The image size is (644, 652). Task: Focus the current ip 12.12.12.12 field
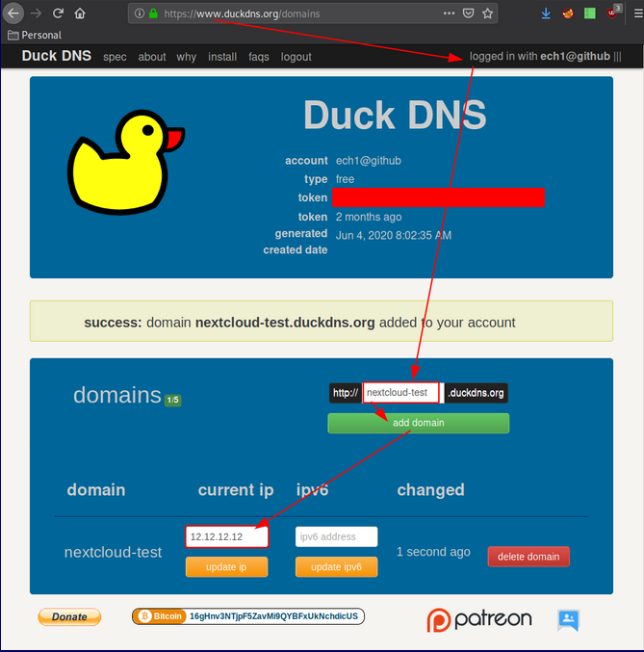(226, 536)
